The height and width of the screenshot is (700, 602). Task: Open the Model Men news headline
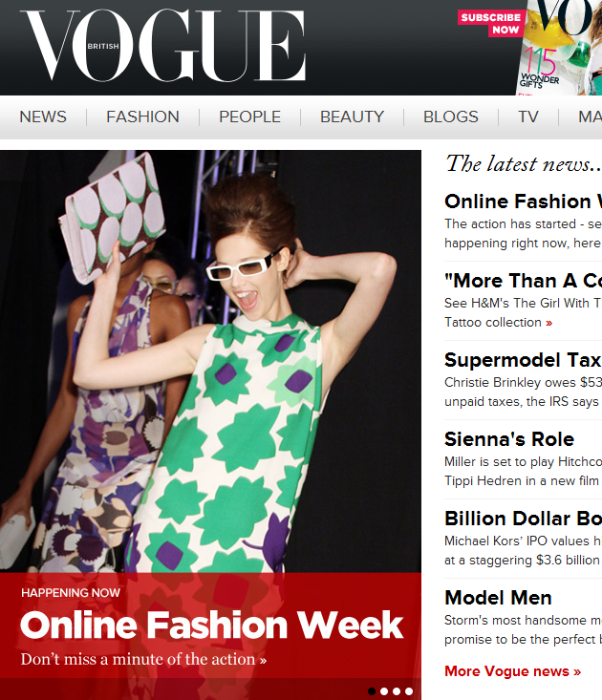pos(498,598)
